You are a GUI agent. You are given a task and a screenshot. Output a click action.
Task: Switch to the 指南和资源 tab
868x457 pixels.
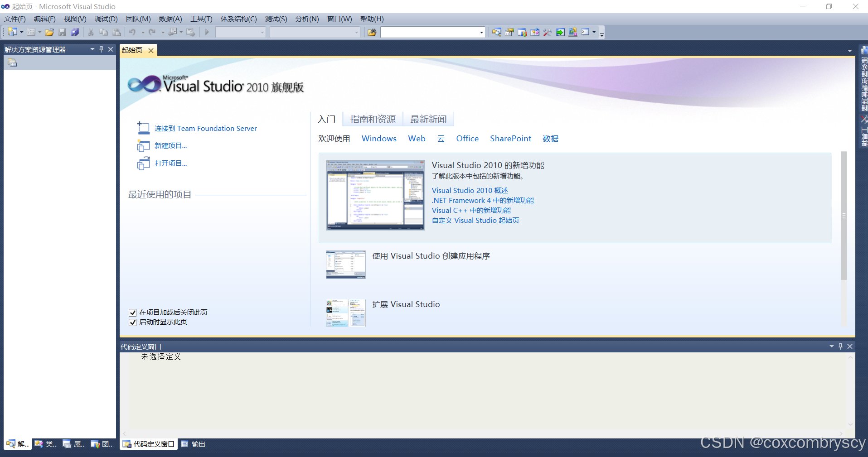point(373,119)
